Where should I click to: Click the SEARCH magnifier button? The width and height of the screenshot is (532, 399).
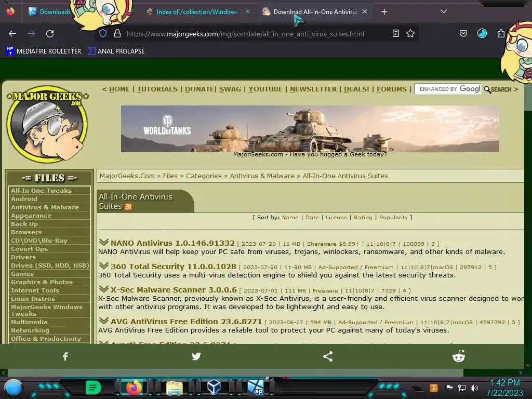pyautogui.click(x=498, y=89)
